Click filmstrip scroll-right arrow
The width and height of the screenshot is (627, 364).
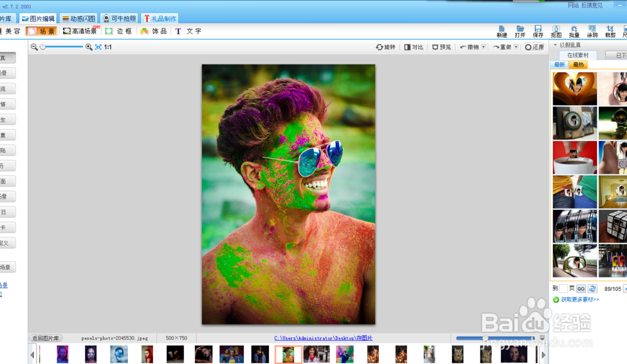point(544,355)
